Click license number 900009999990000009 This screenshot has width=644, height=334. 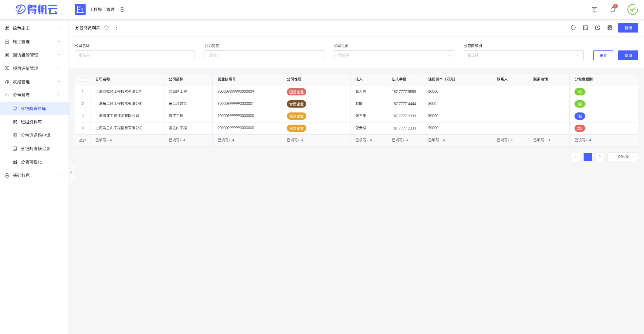(x=236, y=91)
